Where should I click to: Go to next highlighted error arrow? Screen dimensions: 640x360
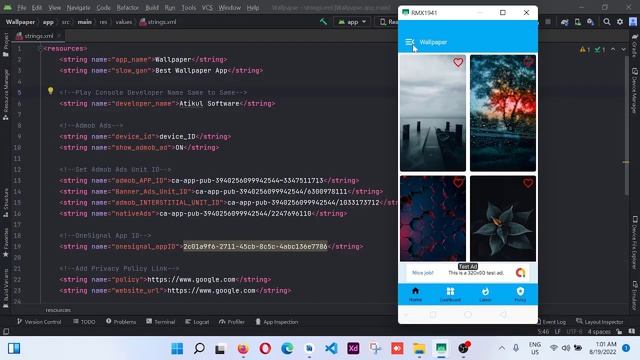(623, 49)
